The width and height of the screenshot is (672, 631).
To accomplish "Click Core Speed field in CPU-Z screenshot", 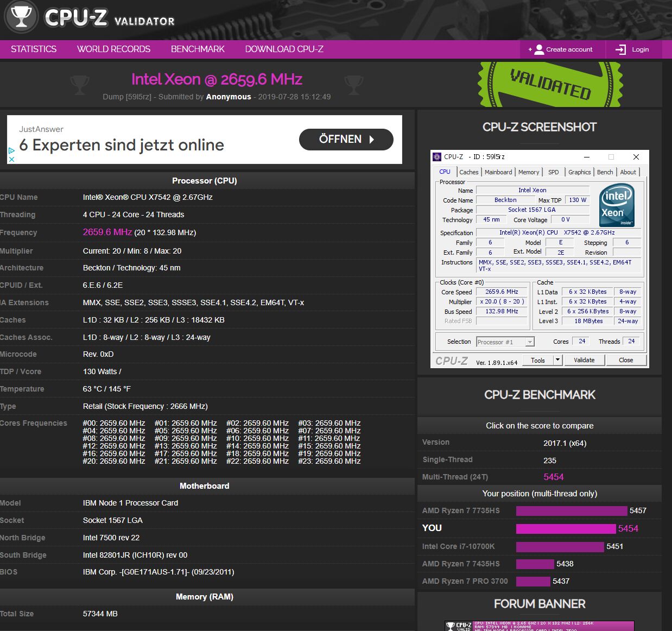I will tap(502, 292).
